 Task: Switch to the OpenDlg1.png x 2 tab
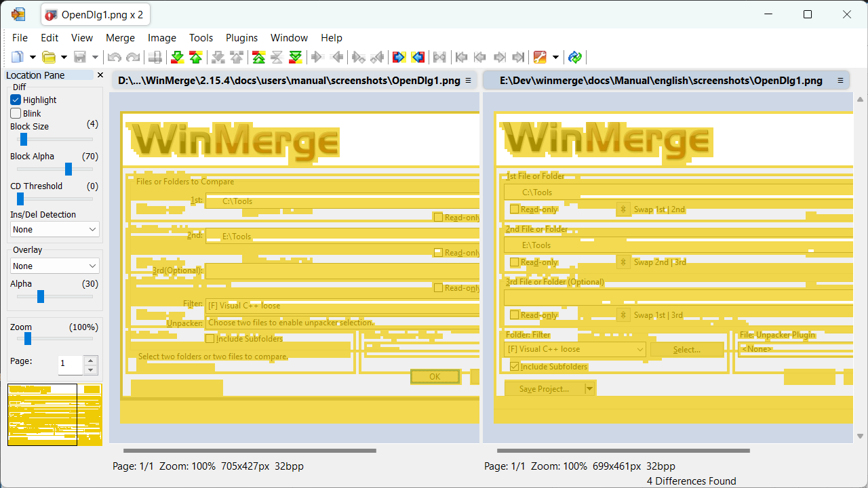95,14
